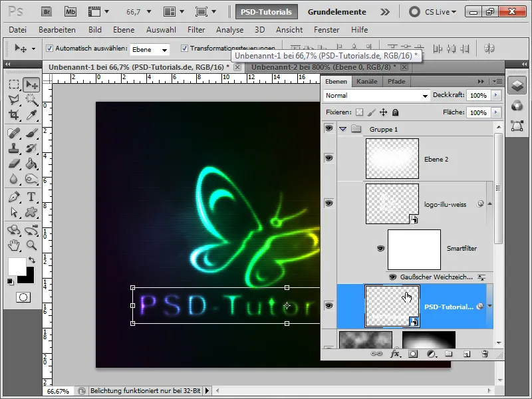Select the Polygonal Lasso tool

pos(14,99)
